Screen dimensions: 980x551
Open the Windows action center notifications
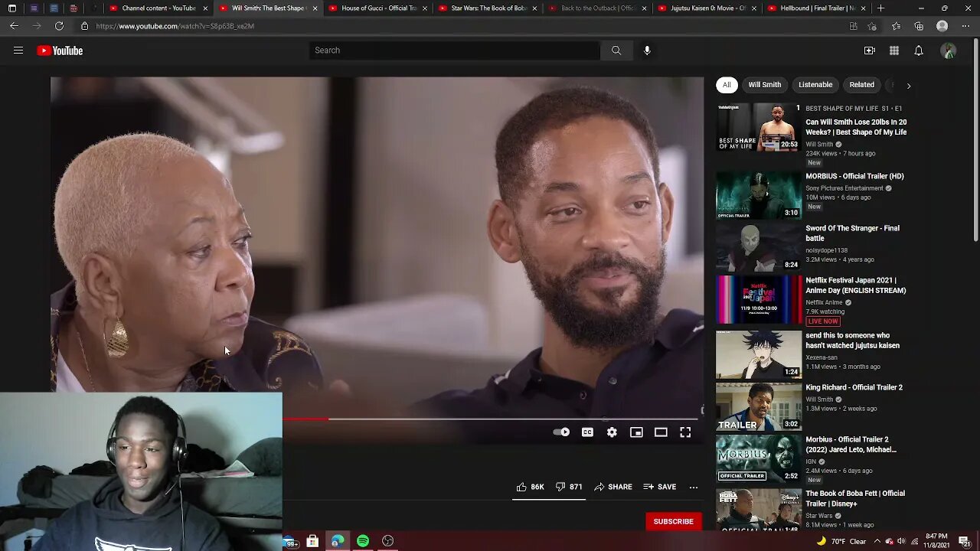(x=964, y=542)
